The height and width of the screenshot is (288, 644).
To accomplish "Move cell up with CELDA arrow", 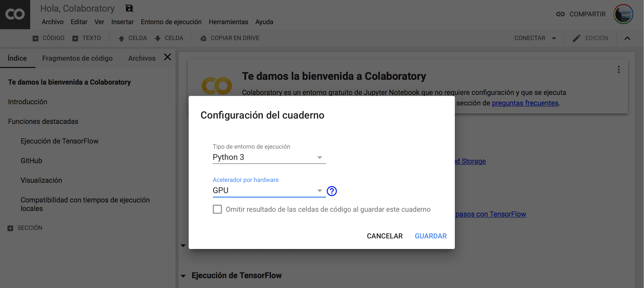I will pyautogui.click(x=133, y=38).
